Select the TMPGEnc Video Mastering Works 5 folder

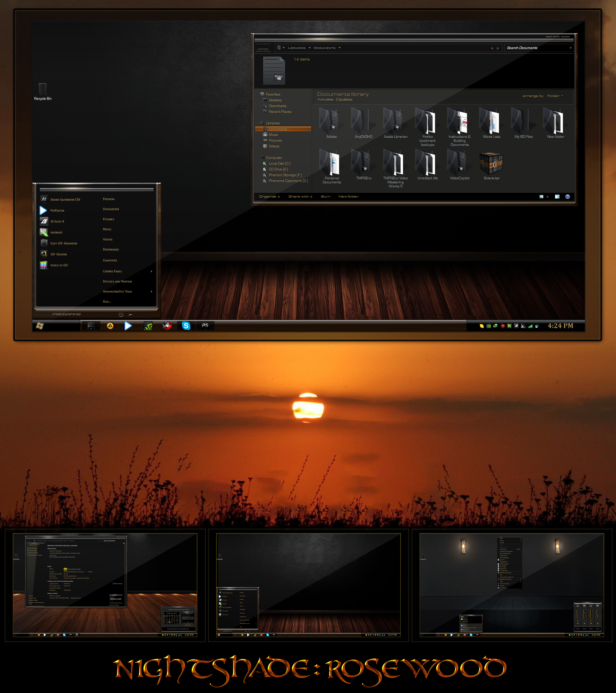click(395, 168)
